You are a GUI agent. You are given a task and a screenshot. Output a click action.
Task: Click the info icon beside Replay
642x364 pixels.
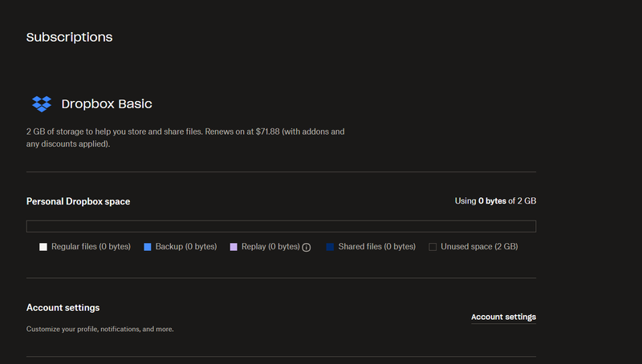point(306,247)
